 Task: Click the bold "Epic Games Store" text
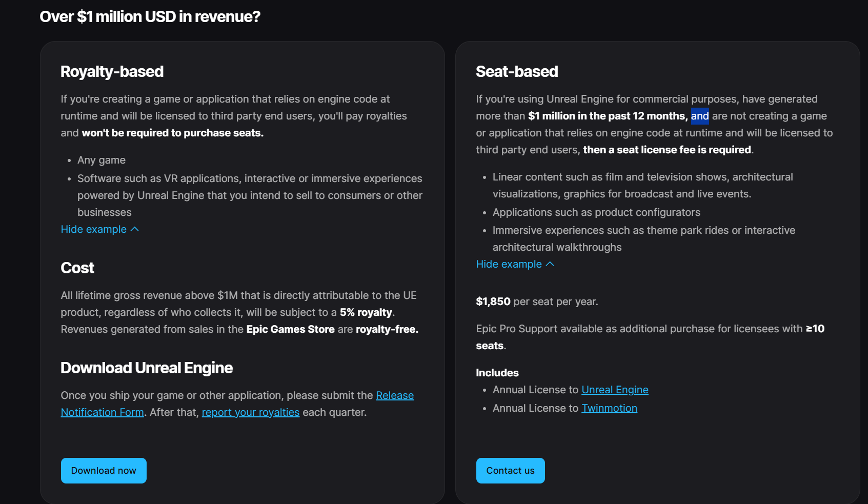[x=290, y=329]
